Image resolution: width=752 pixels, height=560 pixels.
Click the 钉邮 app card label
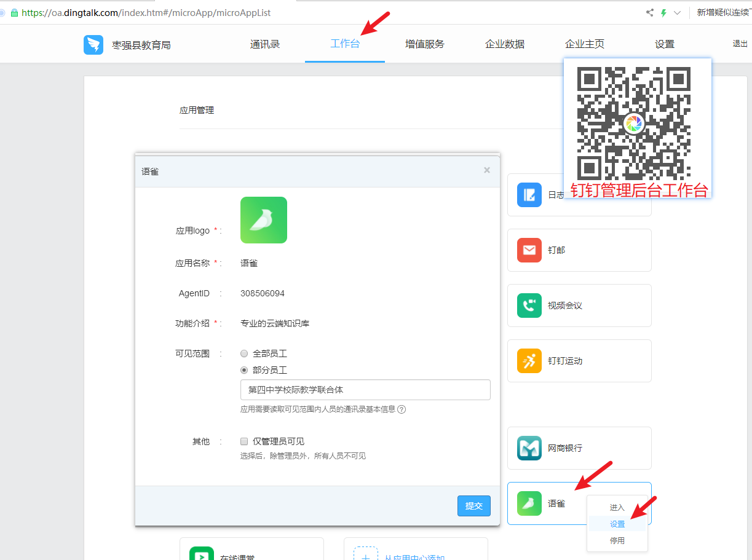tap(556, 250)
